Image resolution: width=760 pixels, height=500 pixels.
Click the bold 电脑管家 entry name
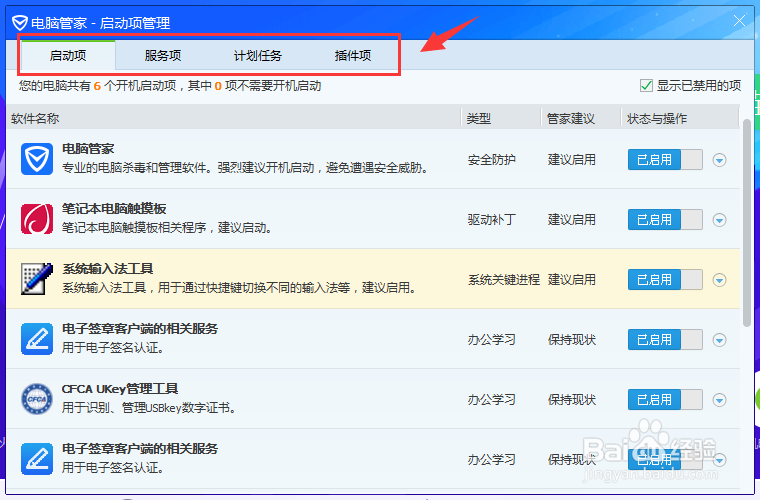tap(88, 149)
